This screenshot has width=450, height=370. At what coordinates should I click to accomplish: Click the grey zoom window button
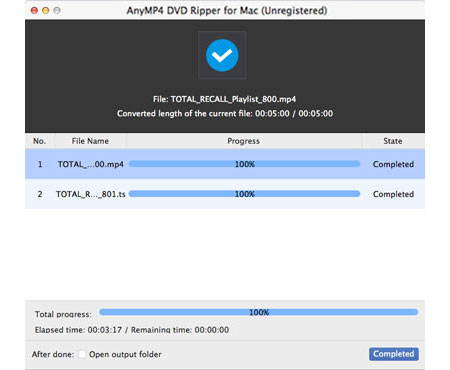tap(57, 11)
